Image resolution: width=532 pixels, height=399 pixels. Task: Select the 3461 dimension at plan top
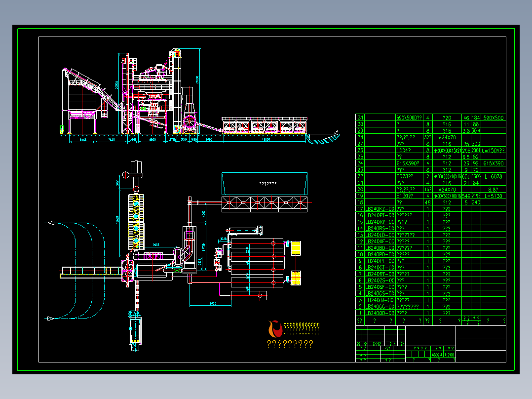tap(117, 182)
